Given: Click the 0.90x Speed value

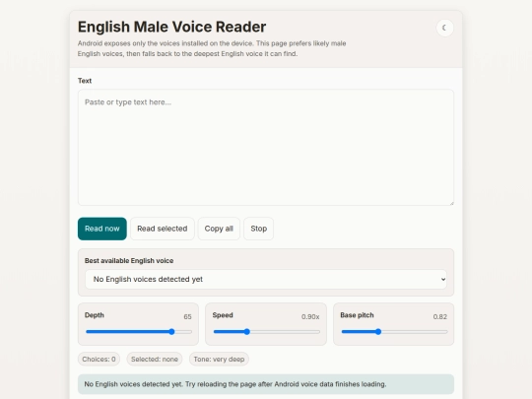Looking at the screenshot, I should pos(310,317).
